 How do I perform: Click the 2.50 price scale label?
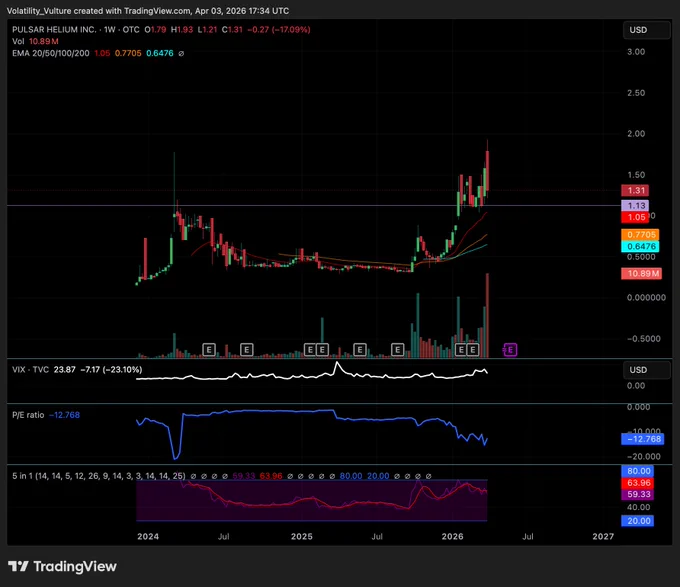(636, 93)
